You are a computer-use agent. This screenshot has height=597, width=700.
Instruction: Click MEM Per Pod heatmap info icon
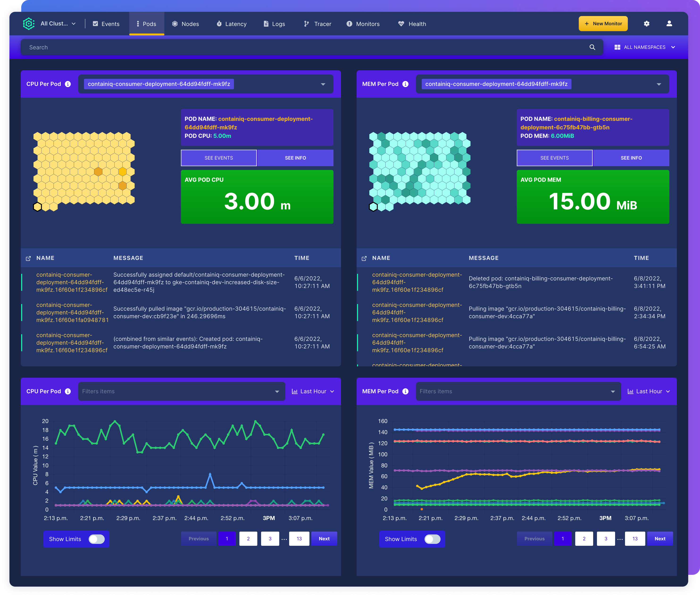tap(405, 84)
